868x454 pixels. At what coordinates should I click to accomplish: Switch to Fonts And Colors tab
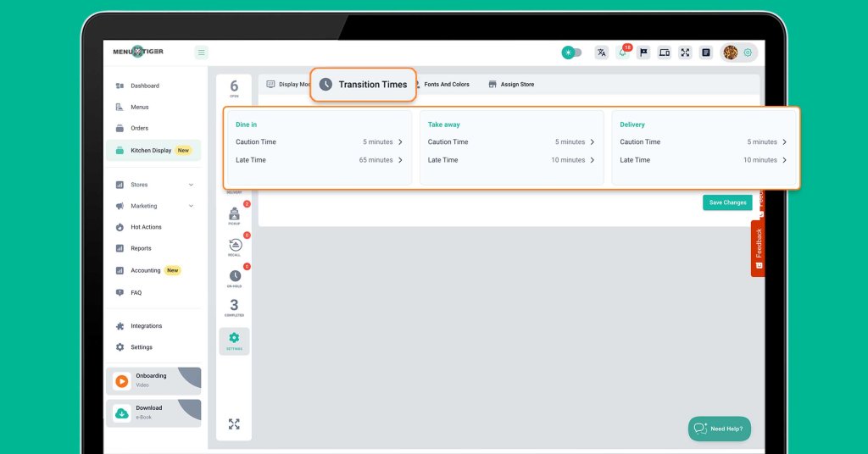446,85
